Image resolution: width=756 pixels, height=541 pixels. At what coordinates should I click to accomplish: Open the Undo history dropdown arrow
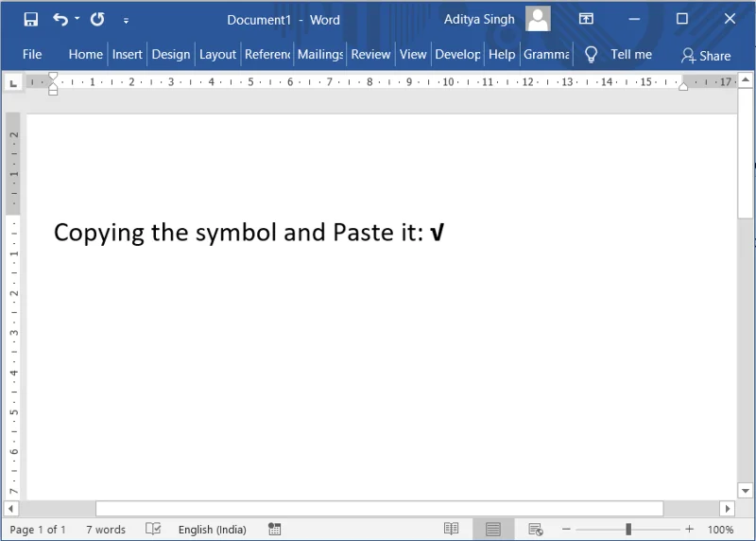pos(77,19)
